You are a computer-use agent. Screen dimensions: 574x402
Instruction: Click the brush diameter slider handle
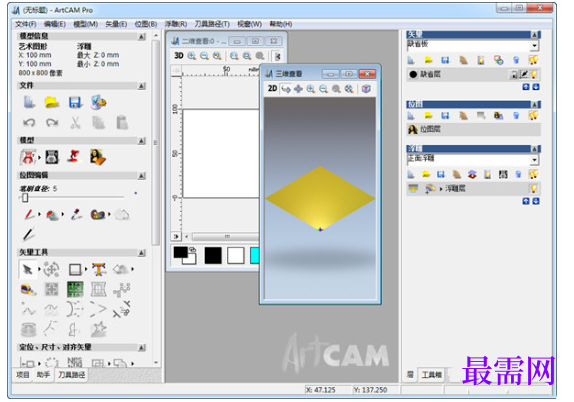[x=25, y=198]
